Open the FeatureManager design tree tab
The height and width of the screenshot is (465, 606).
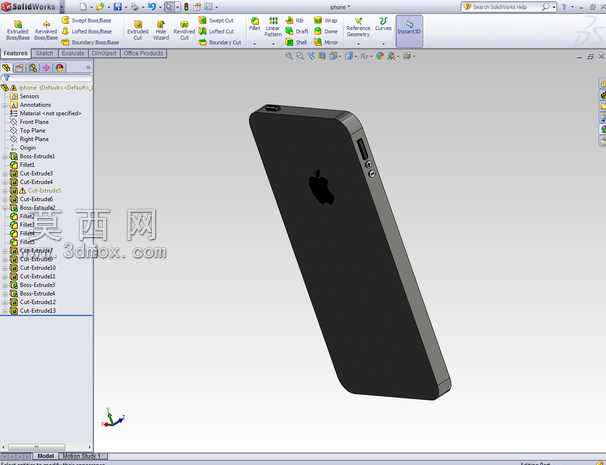coord(6,68)
